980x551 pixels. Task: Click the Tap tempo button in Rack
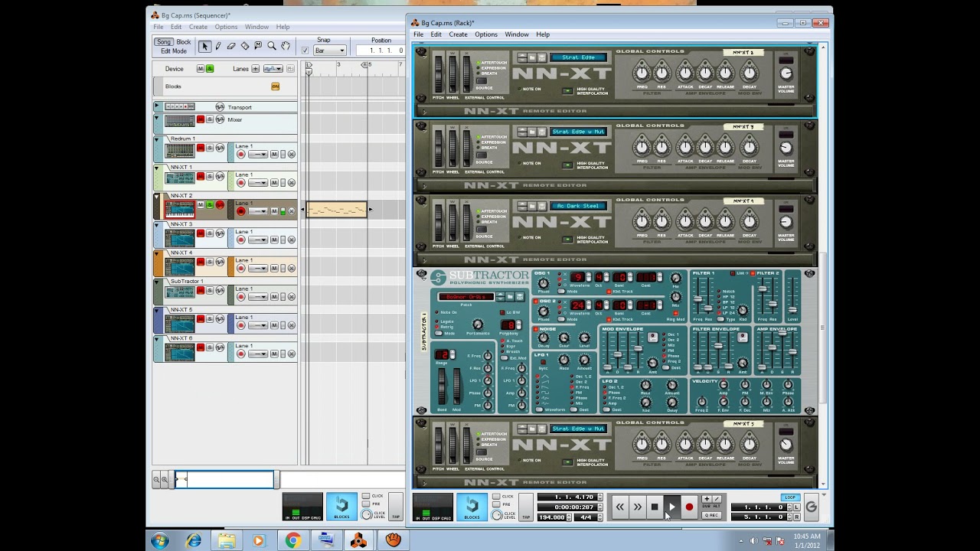526,507
